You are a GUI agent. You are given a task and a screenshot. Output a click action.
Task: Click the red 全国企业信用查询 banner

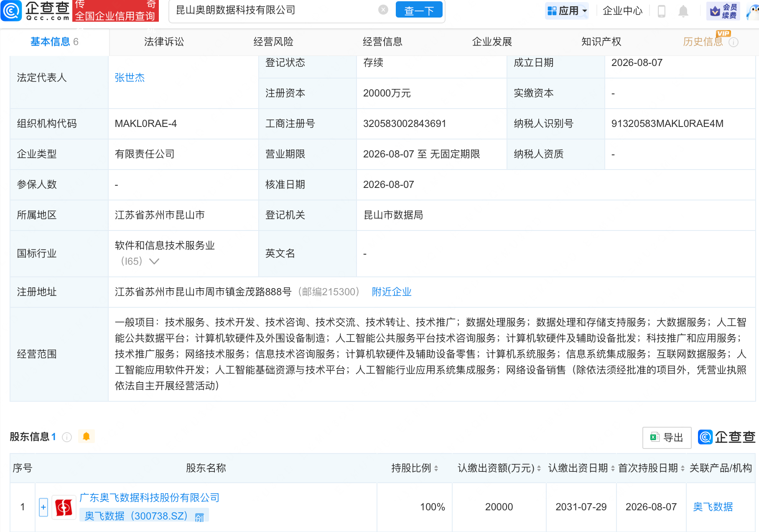tap(115, 11)
